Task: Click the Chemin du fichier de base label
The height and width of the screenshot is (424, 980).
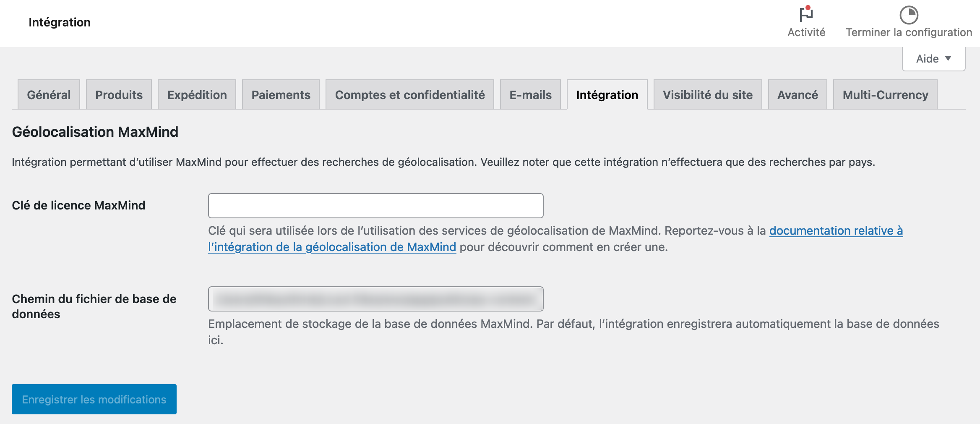Action: click(x=94, y=306)
